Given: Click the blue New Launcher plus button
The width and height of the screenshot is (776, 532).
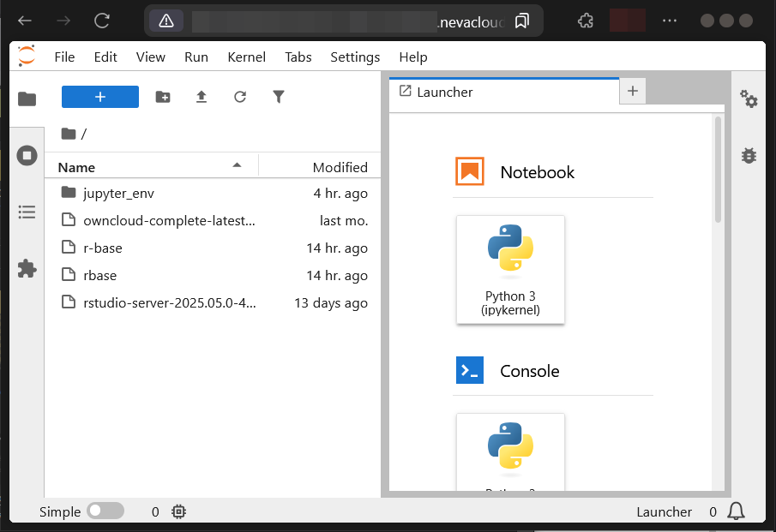Looking at the screenshot, I should [x=100, y=97].
